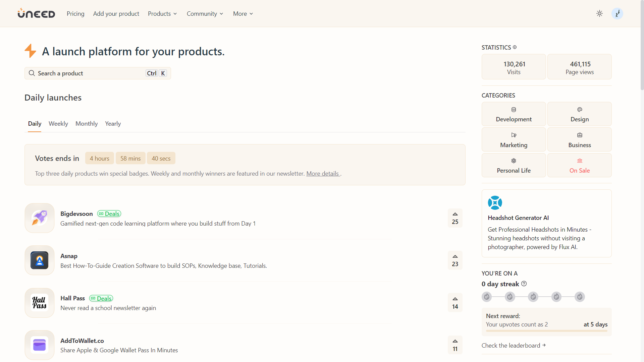Screen dimensions: 644x362
Task: Open the More details link
Action: (x=322, y=173)
